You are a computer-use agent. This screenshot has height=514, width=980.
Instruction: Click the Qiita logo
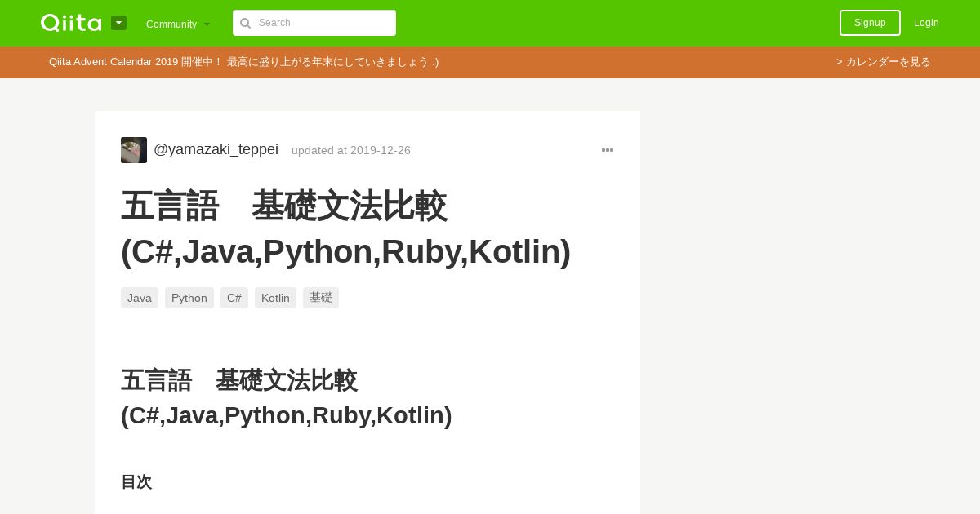(71, 23)
